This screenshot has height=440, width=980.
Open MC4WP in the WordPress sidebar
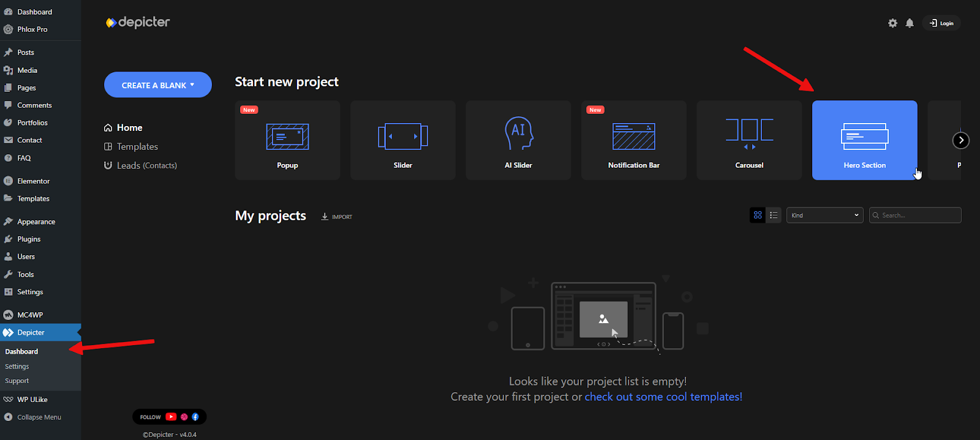click(x=40, y=315)
